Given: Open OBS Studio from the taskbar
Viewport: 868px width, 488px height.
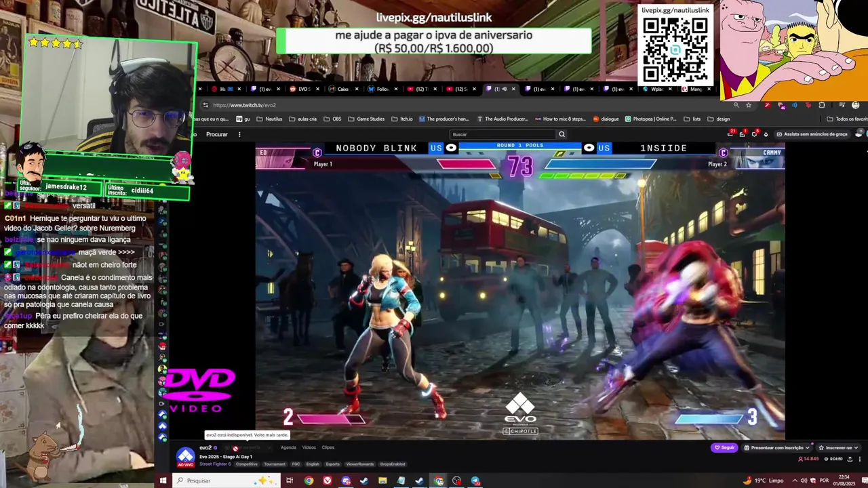Looking at the screenshot, I should coord(457,481).
